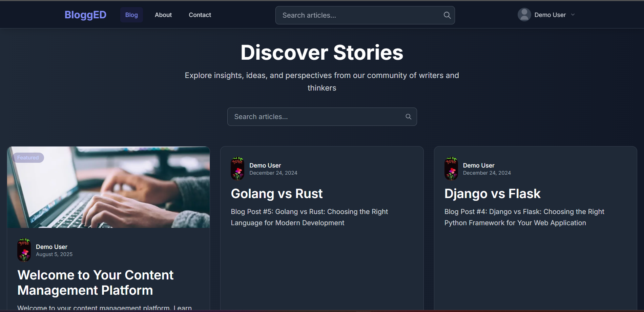This screenshot has height=312, width=644.
Task: Expand the Demo User account dropdown
Action: pyautogui.click(x=573, y=15)
